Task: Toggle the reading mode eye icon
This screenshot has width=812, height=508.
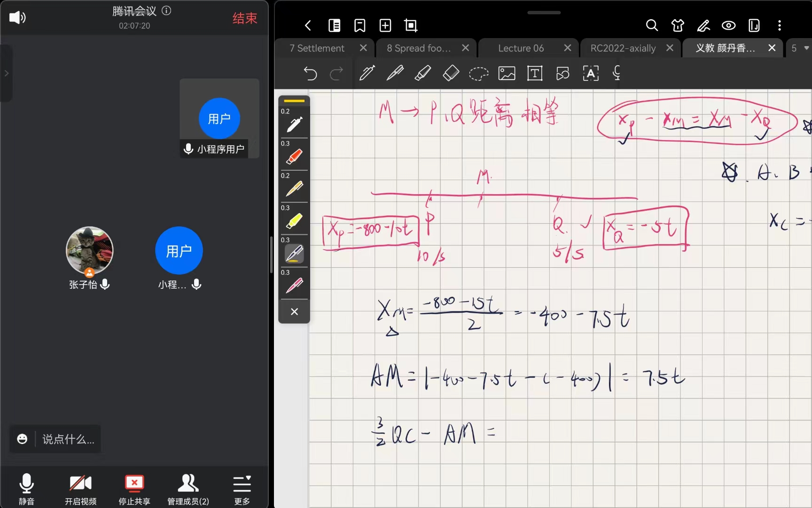Action: pyautogui.click(x=728, y=25)
